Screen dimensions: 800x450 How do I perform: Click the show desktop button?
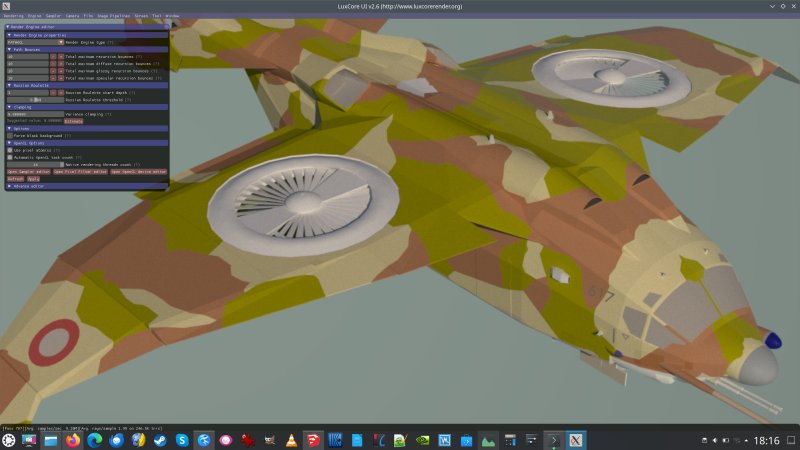[x=791, y=440]
